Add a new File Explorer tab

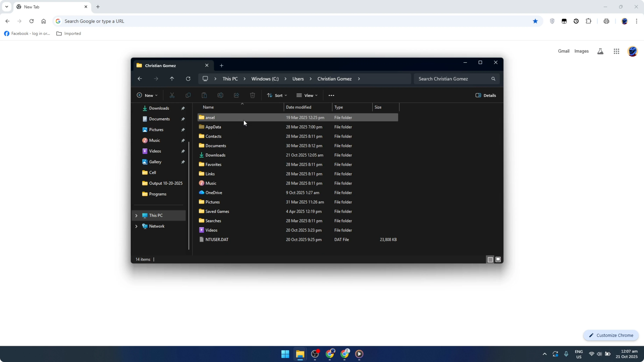pos(222,65)
